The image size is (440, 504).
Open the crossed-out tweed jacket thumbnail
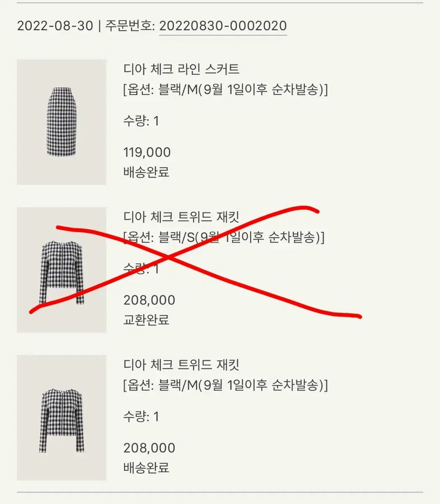click(61, 270)
